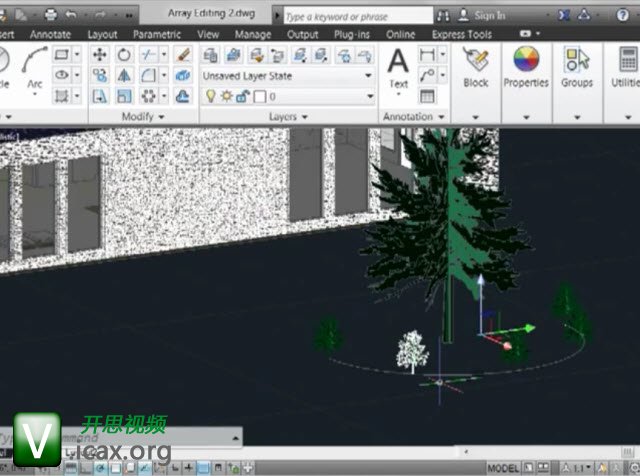This screenshot has height=476, width=640.
Task: Switch to the Parametric ribbon tab
Action: (156, 34)
